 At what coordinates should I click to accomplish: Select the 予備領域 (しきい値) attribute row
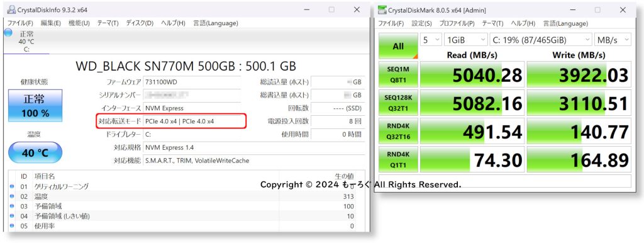(x=182, y=216)
